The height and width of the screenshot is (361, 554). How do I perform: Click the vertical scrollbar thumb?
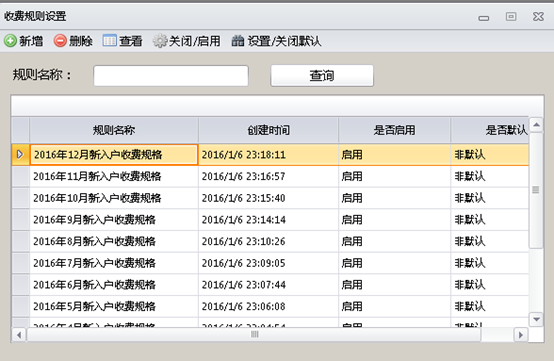536,190
